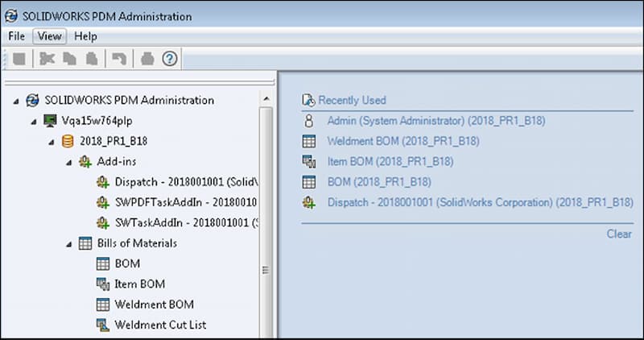
Task: Click the tree scrollbar up arrow
Action: tap(266, 98)
